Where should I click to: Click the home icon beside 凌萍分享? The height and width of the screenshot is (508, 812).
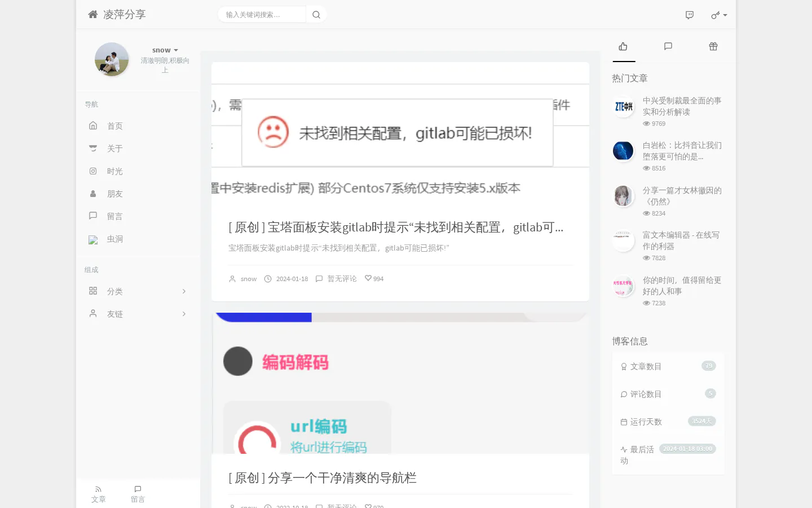click(93, 14)
